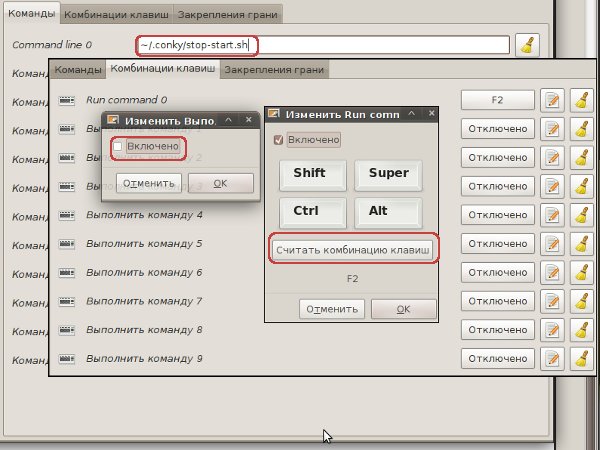Click Отключено button for Выполнить команду 4
The height and width of the screenshot is (450, 600).
(x=497, y=215)
